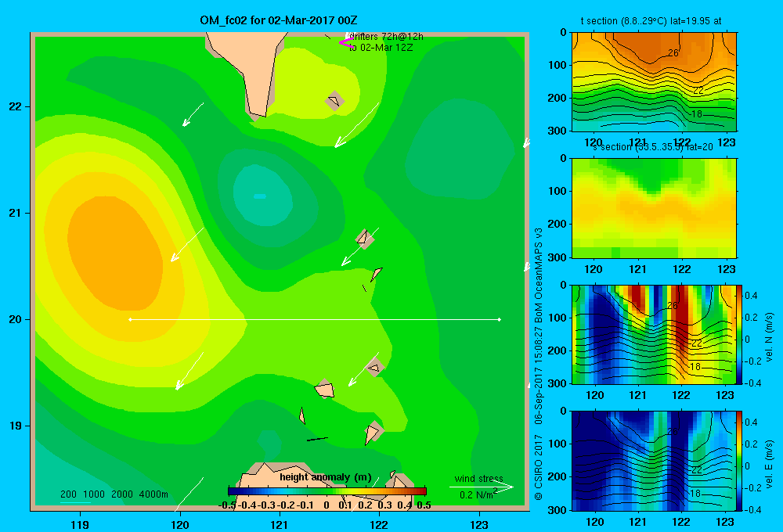
Task: Click longitude label 123 under the main map
Action: [x=479, y=524]
